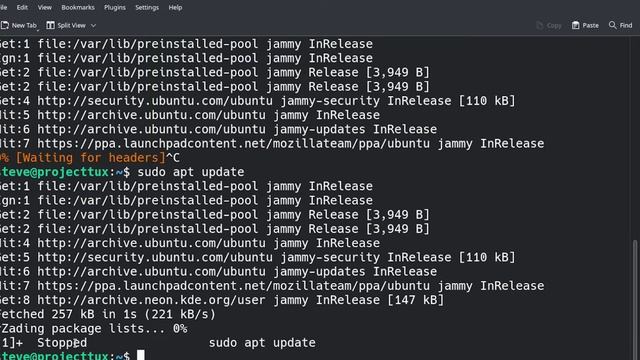
Task: Click the orange "[Waiting for headers]" text
Action: [x=91, y=158]
